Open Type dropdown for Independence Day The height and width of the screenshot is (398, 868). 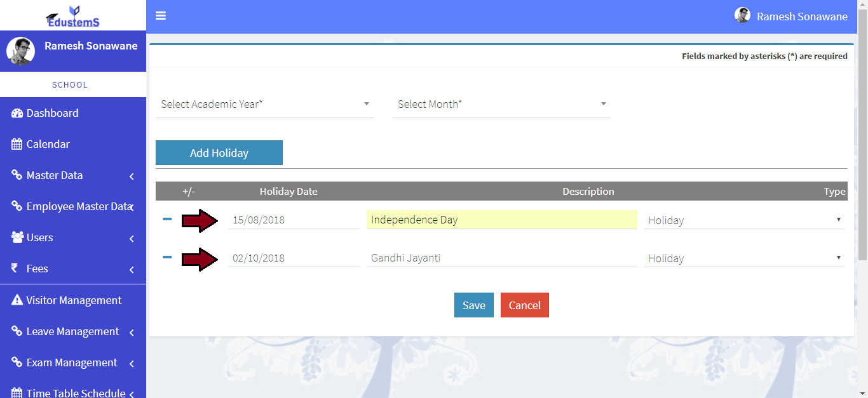coord(743,220)
